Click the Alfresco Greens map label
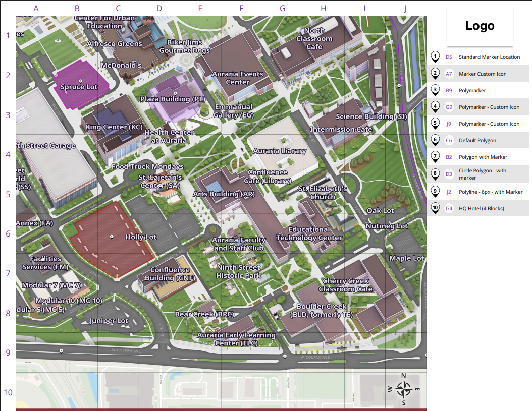This screenshot has width=532, height=411. coord(115,44)
